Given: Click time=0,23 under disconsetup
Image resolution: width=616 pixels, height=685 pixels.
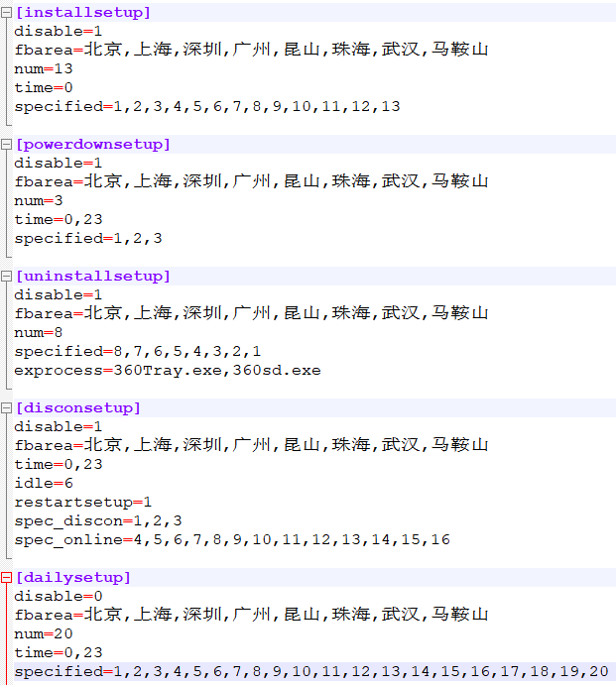Looking at the screenshot, I should click(59, 464).
